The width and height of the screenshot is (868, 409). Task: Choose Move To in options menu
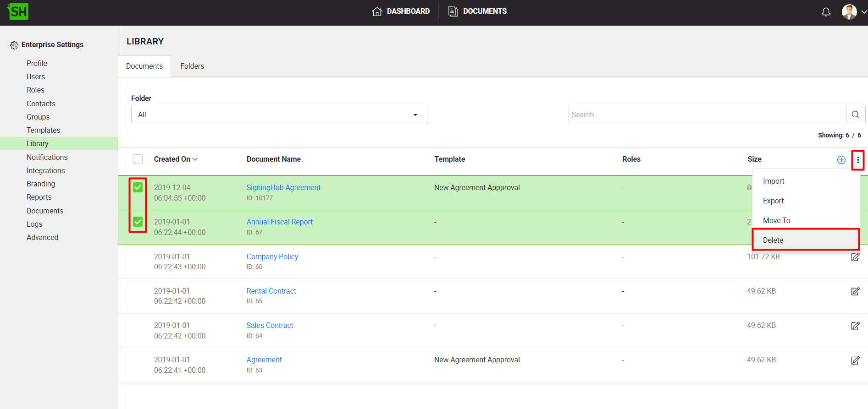[776, 220]
